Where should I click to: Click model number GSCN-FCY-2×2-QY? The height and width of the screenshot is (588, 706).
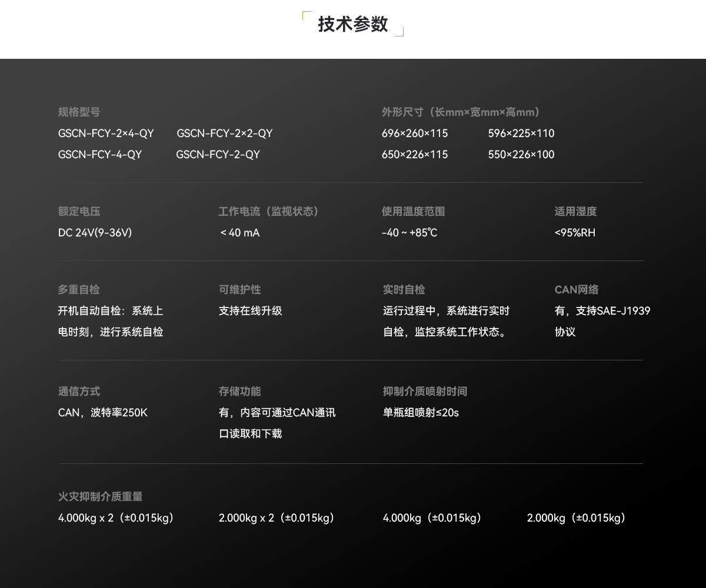[225, 133]
